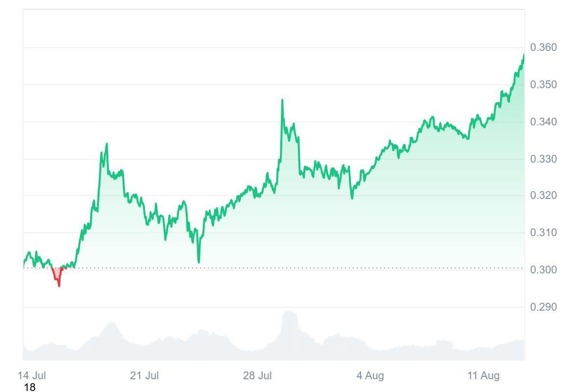This screenshot has width=588, height=392.
Task: Select the 0.340 price axis label
Action: pos(543,122)
